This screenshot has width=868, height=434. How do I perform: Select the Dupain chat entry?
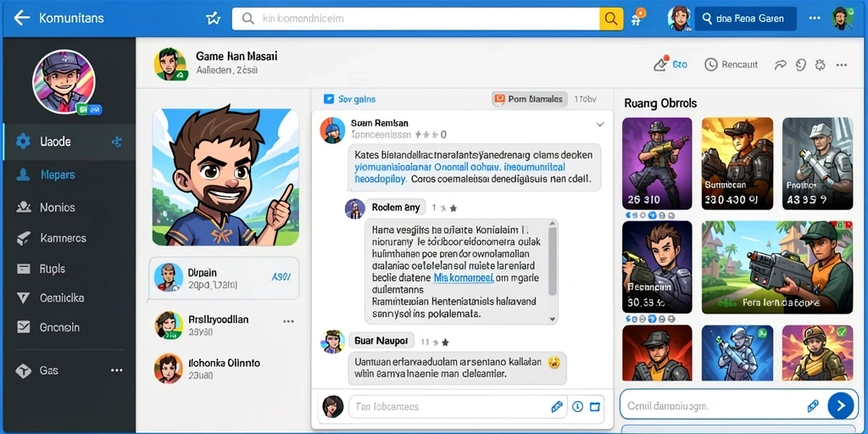coord(224,278)
